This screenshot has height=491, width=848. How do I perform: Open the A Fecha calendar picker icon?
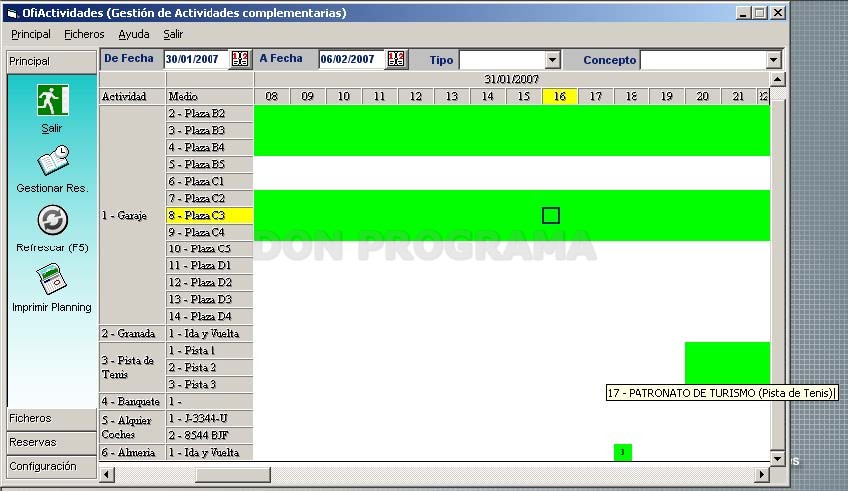[396, 59]
